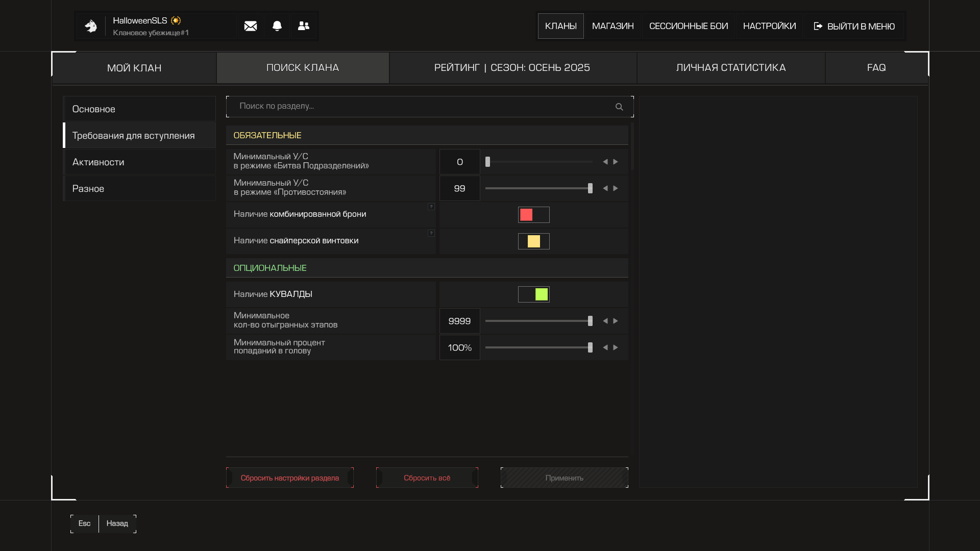
Task: Click Сбросить настройки раздела button
Action: [289, 478]
